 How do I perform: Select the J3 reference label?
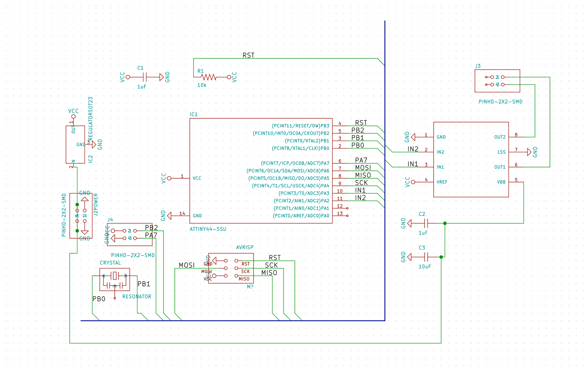click(478, 66)
